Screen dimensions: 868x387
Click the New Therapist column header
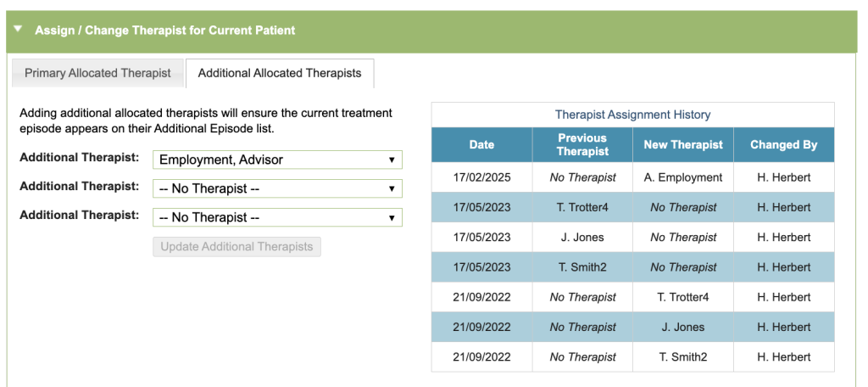[683, 145]
